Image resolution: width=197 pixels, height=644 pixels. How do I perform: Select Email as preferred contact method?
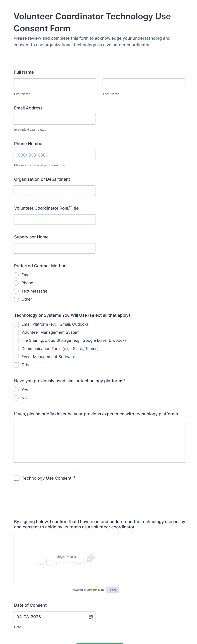[x=16, y=275]
